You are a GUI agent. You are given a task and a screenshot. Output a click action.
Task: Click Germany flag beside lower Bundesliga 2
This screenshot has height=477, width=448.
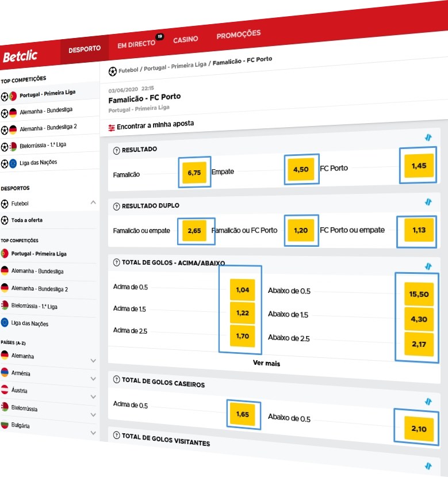pos(5,288)
